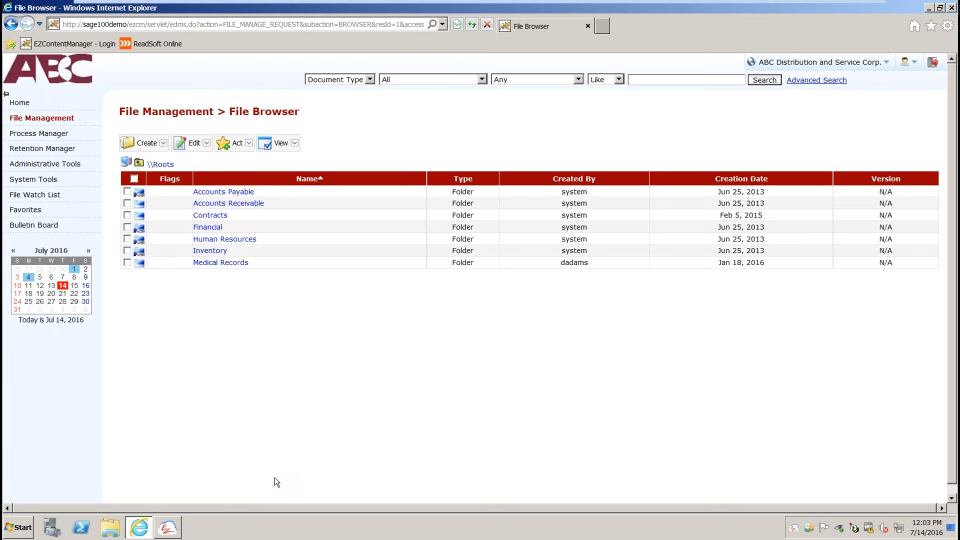This screenshot has height=540, width=960.
Task: Sort by the Name column header
Action: [x=309, y=179]
